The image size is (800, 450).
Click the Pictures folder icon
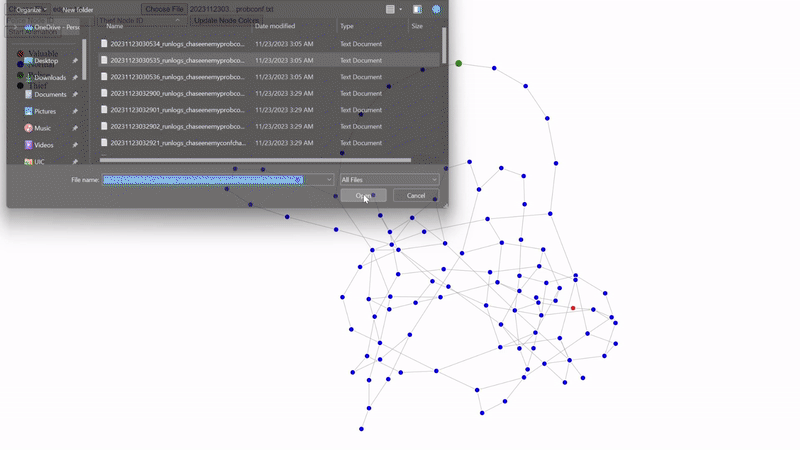(x=29, y=111)
